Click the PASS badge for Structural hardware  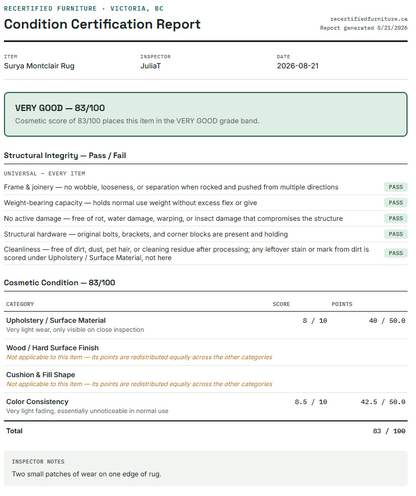point(395,234)
